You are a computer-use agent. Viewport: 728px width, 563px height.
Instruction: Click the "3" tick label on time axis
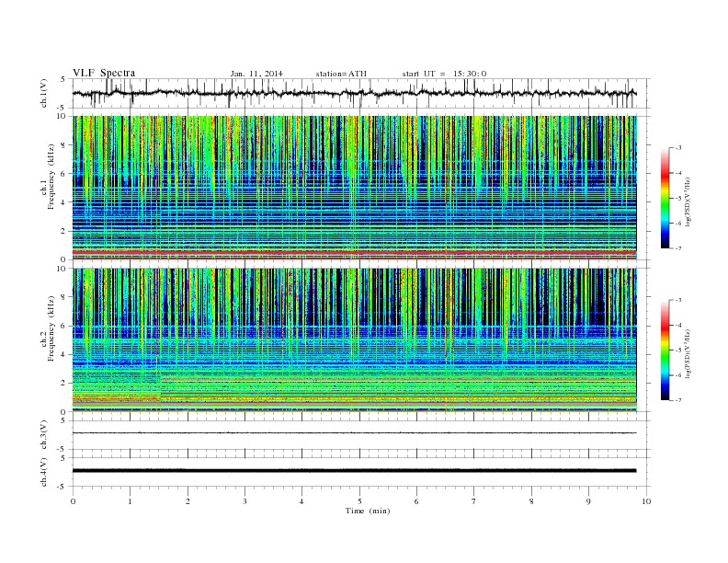(245, 501)
